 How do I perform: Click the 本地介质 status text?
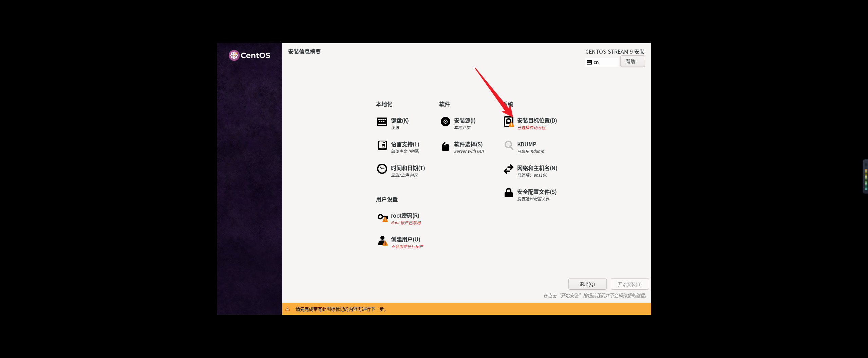(x=462, y=128)
